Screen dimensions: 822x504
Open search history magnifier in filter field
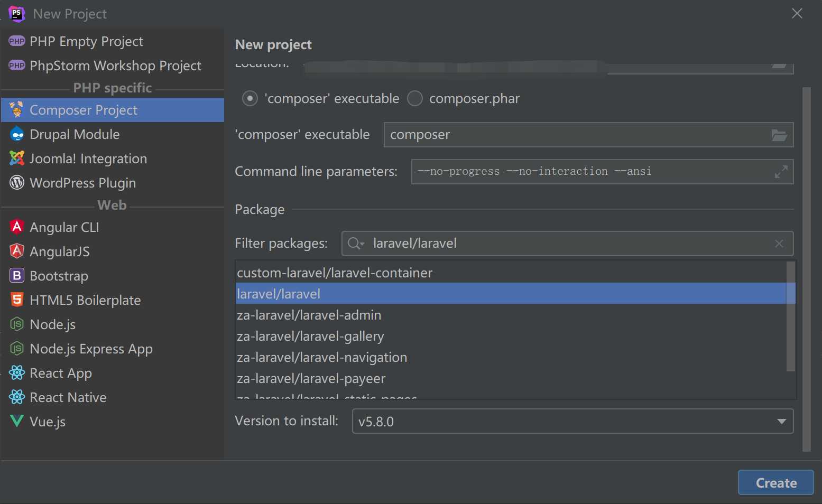click(356, 244)
